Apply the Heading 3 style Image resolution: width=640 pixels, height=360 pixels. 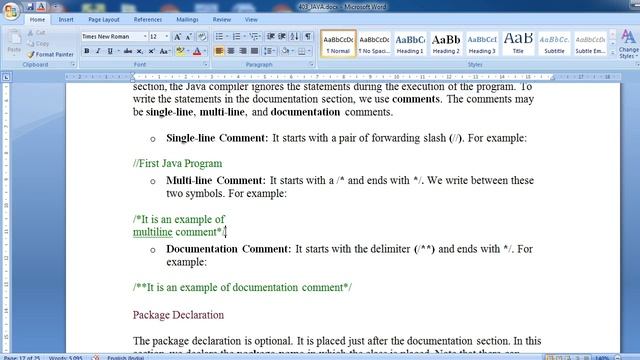tap(482, 43)
